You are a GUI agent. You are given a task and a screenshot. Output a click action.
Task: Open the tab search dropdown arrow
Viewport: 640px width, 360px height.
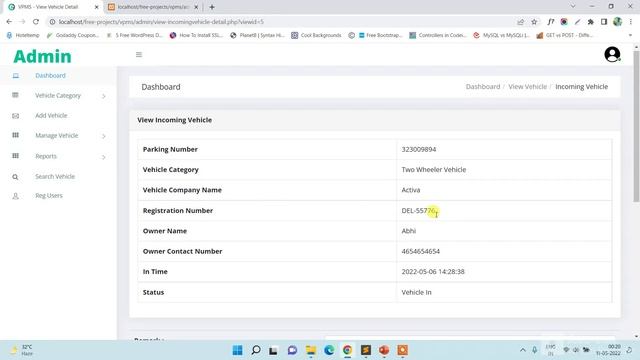click(573, 7)
